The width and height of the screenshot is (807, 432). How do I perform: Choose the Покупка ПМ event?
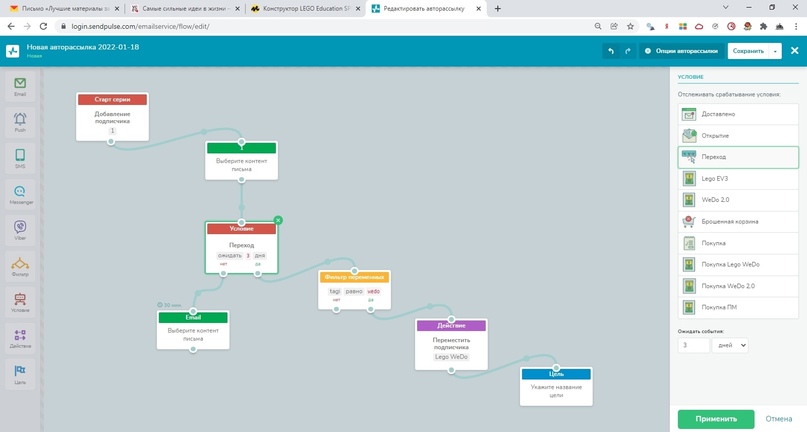(738, 307)
